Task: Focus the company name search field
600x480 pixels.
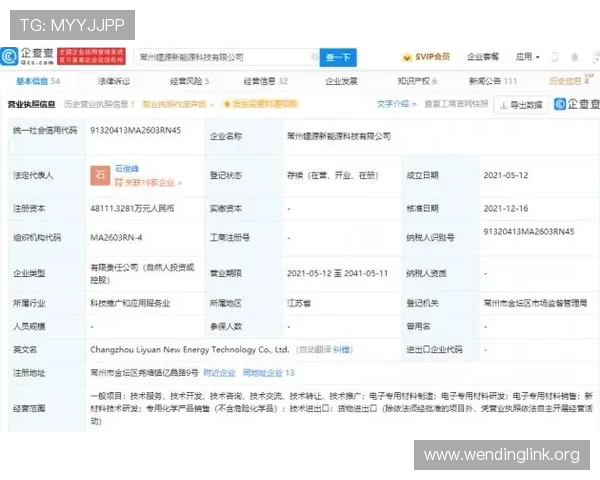Action: [226, 57]
